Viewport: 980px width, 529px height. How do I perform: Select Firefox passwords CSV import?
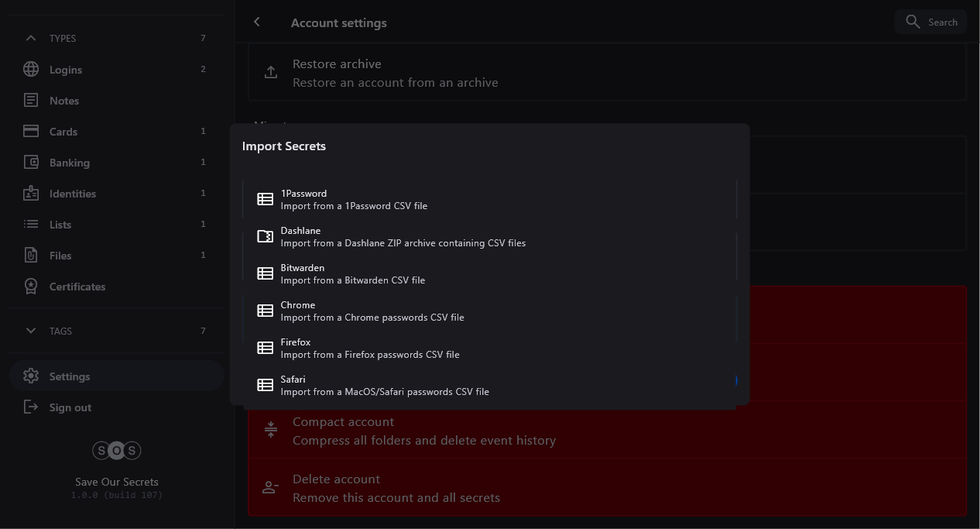(489, 349)
